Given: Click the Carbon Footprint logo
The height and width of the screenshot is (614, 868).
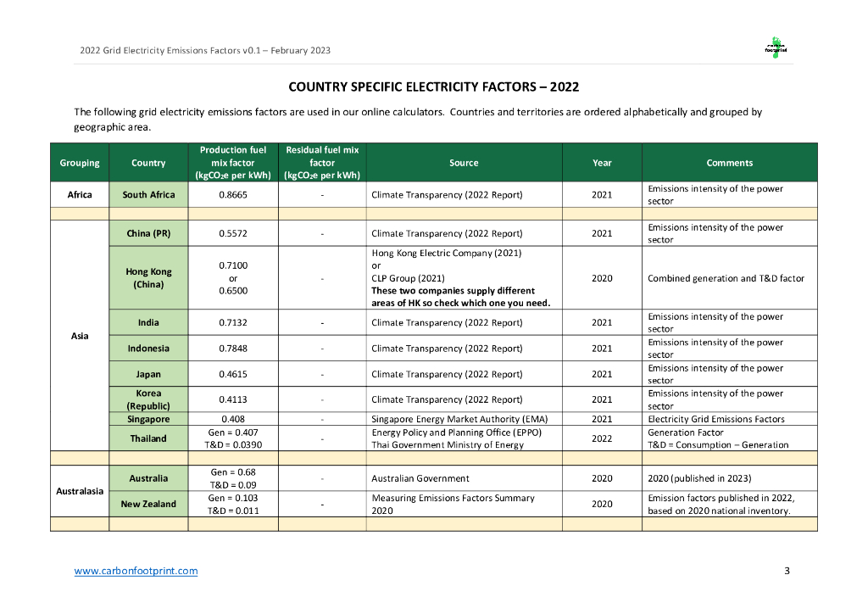Looking at the screenshot, I should coord(776,49).
